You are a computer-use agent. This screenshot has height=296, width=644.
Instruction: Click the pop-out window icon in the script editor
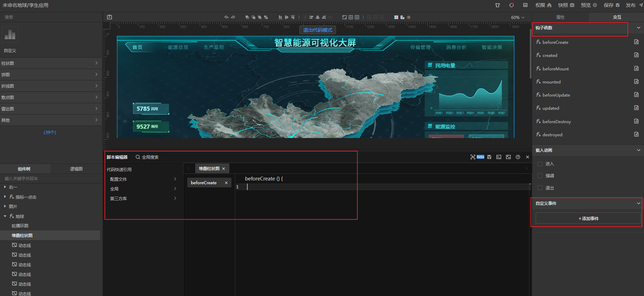coord(508,157)
